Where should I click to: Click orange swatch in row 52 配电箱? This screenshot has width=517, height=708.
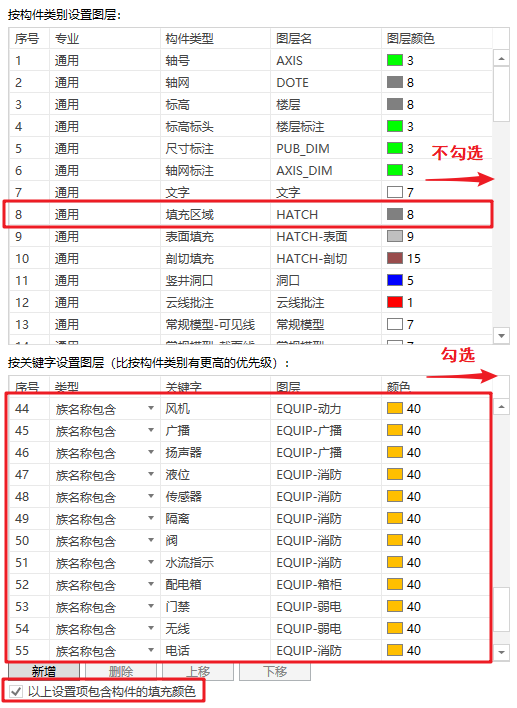395,584
